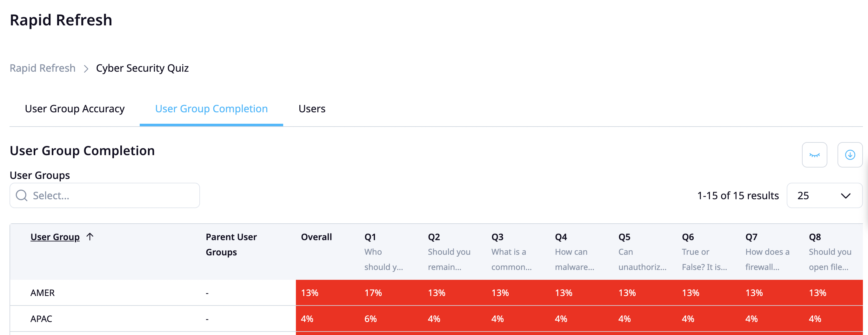868x335 pixels.
Task: Expand page size dropdown chevron arrow
Action: coord(845,196)
